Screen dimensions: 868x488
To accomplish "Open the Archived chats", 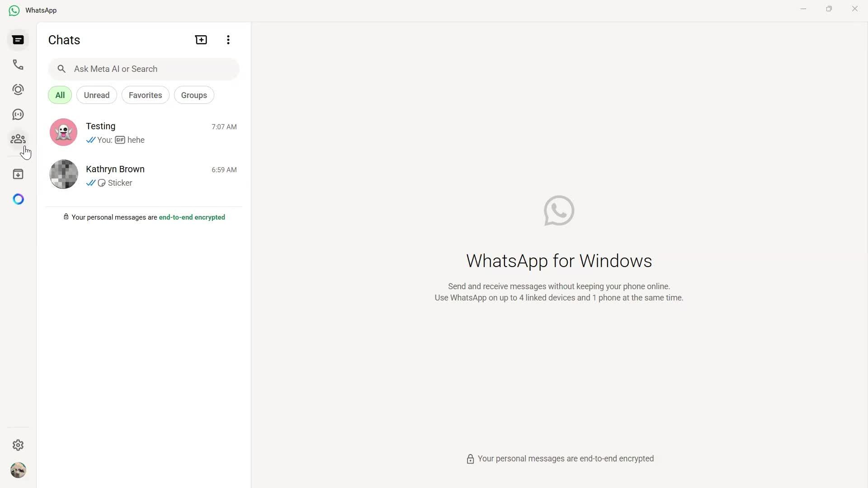I will 18,174.
